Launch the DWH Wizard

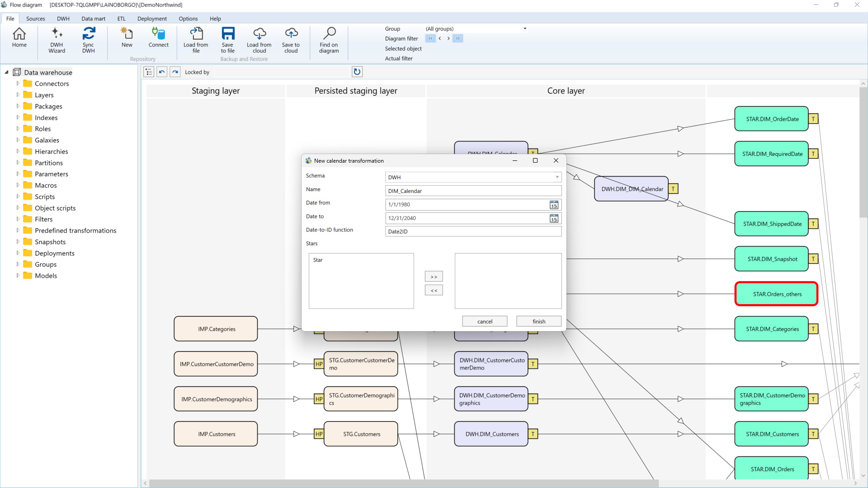[x=57, y=40]
